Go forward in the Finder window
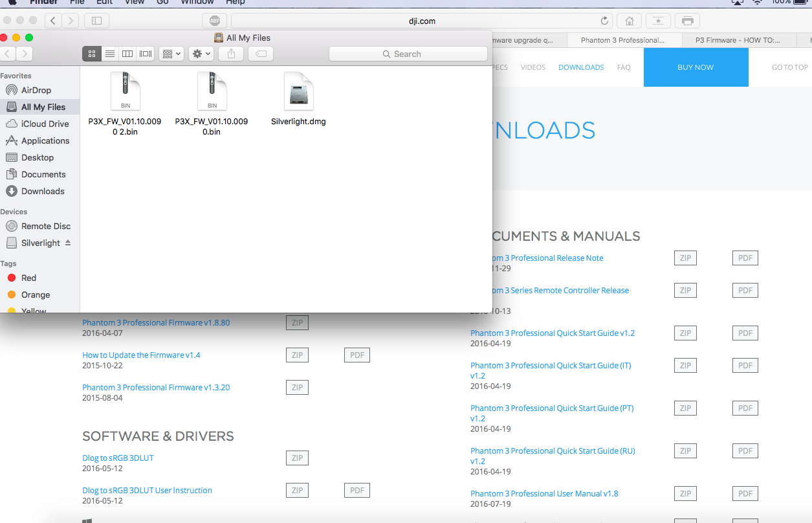812x523 pixels. [24, 54]
